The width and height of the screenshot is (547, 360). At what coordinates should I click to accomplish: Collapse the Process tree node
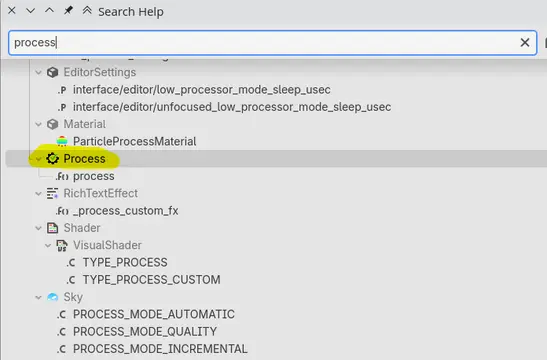coord(38,159)
